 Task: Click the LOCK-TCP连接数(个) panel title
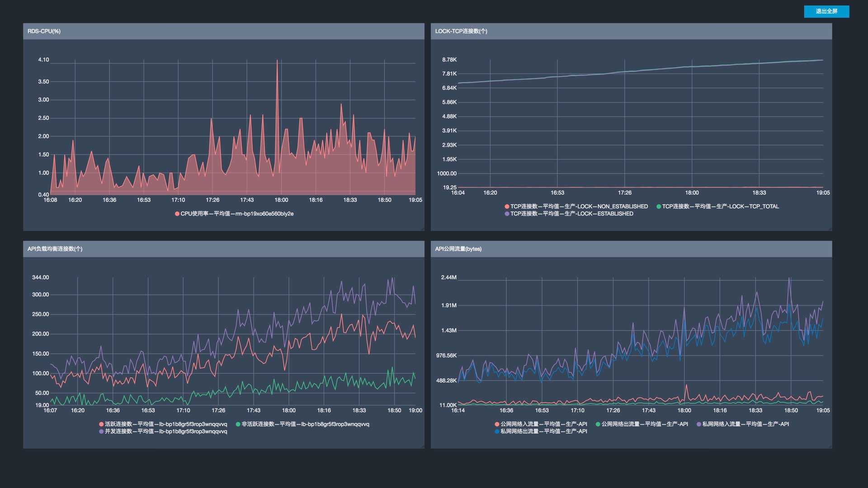coord(461,31)
